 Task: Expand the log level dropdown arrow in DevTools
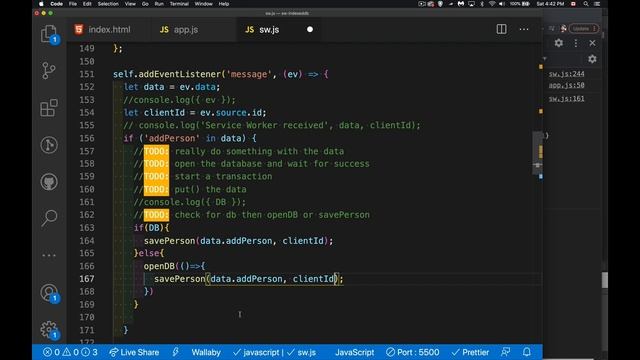[544, 59]
